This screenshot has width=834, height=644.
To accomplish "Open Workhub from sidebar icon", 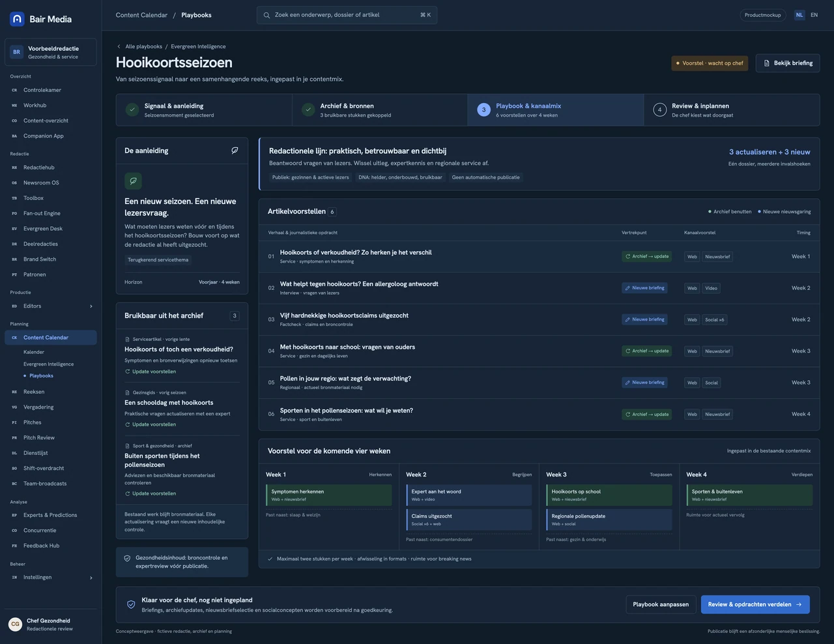I will (14, 105).
